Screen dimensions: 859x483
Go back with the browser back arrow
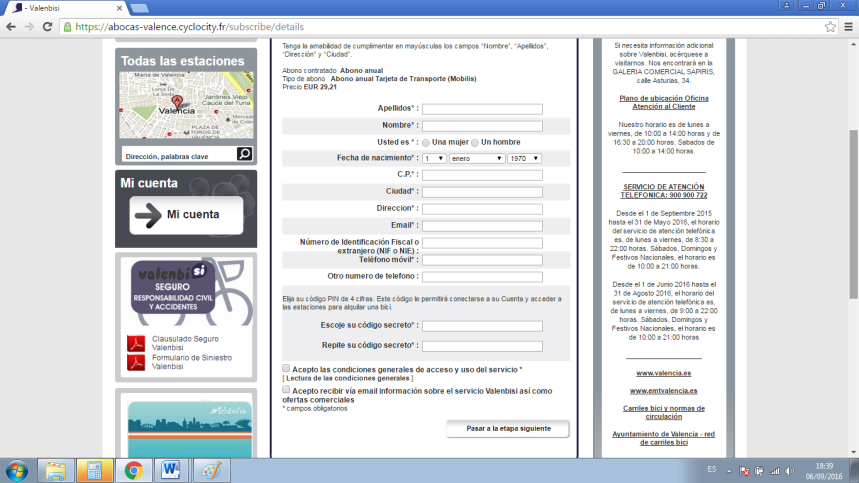pos(11,27)
